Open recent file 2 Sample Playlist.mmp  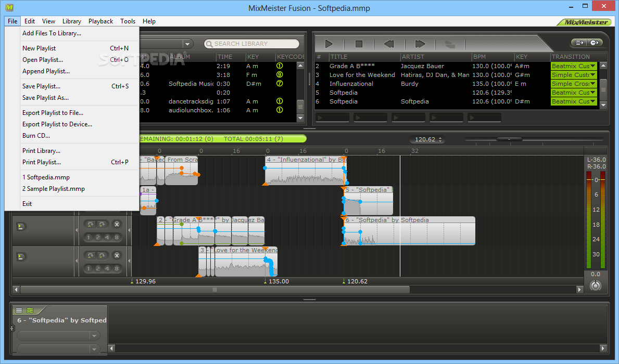coord(54,189)
